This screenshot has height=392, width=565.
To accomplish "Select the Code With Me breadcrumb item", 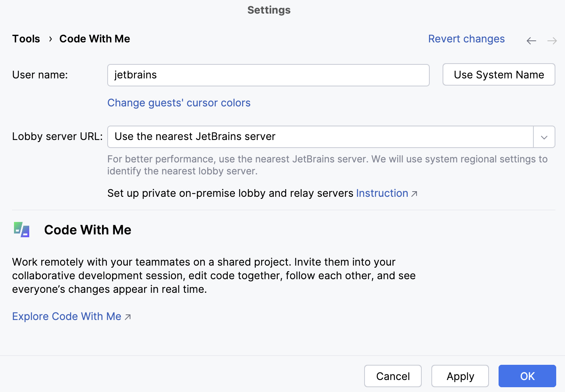I will (x=94, y=38).
